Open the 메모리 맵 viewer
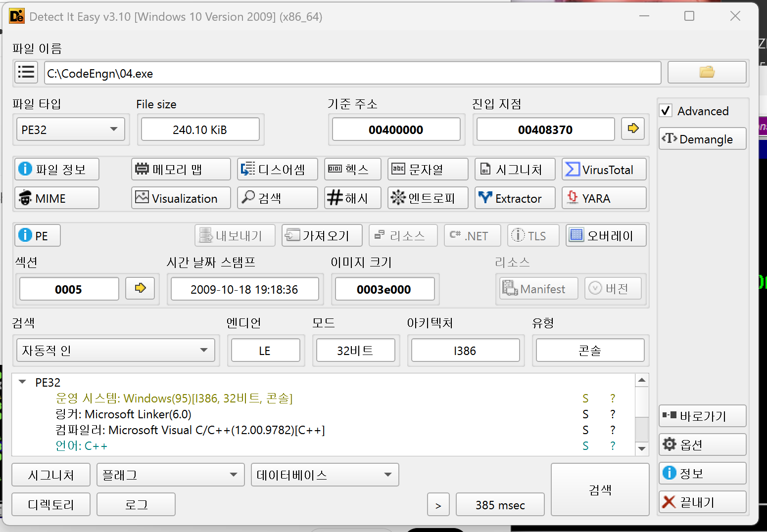 [x=181, y=170]
